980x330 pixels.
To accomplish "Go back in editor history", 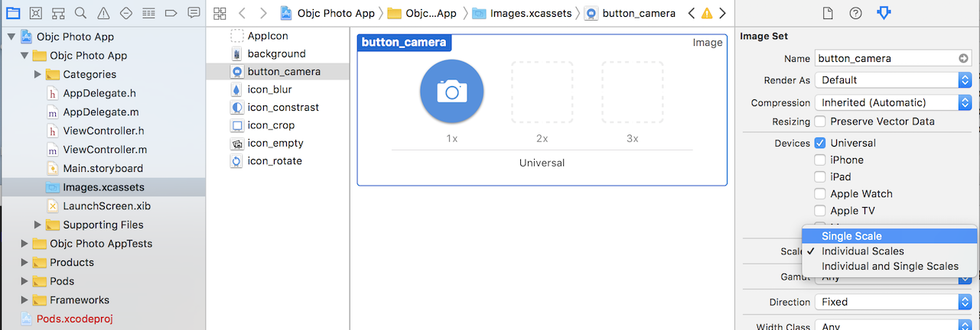I will click(x=243, y=13).
